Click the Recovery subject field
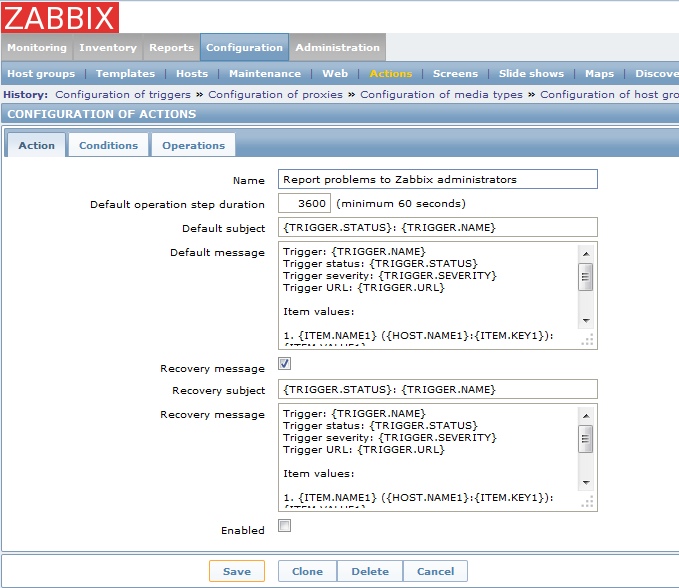Viewport: 679px width, 588px height. (438, 389)
